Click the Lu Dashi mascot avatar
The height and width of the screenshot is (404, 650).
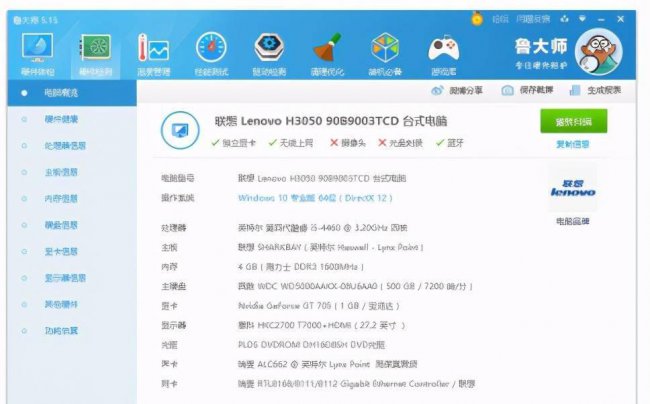599,51
